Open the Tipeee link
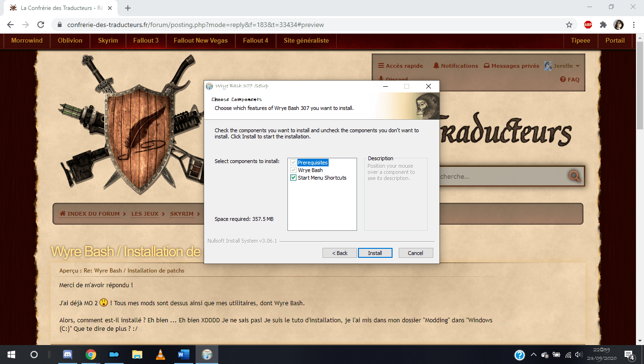 (581, 41)
